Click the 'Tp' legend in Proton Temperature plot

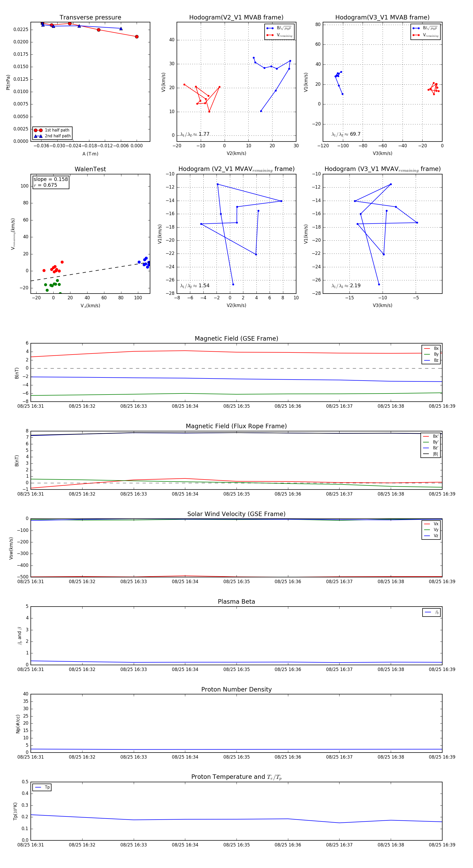[x=42, y=787]
